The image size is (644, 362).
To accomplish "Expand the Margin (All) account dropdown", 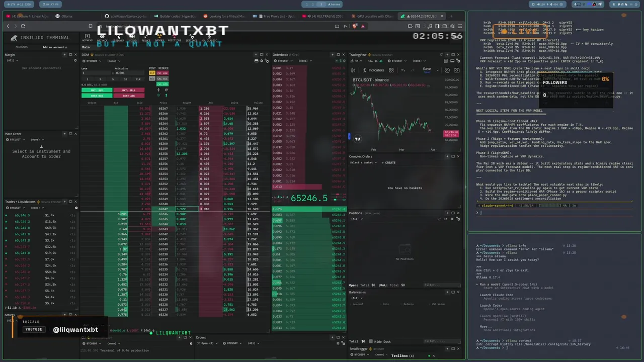I will tap(12, 60).
